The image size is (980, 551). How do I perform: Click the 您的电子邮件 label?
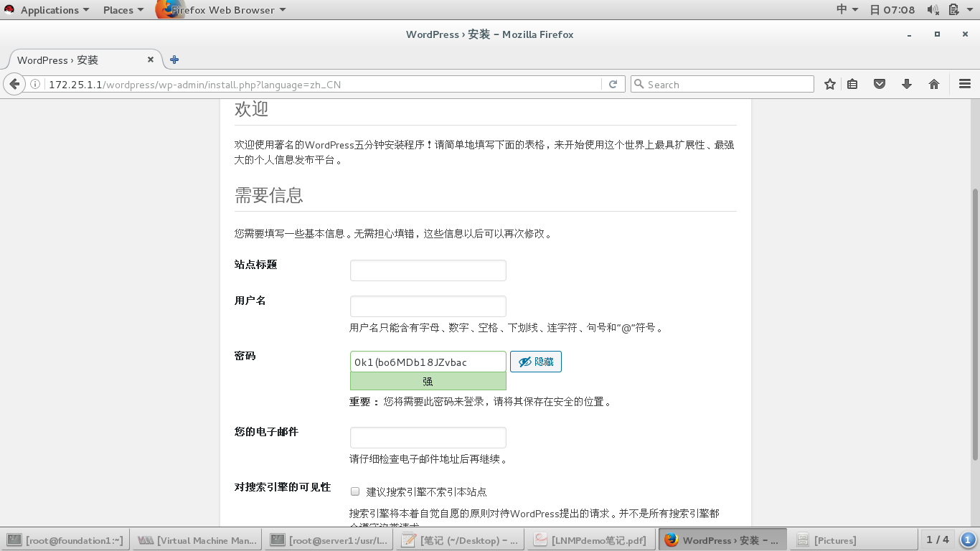point(266,432)
